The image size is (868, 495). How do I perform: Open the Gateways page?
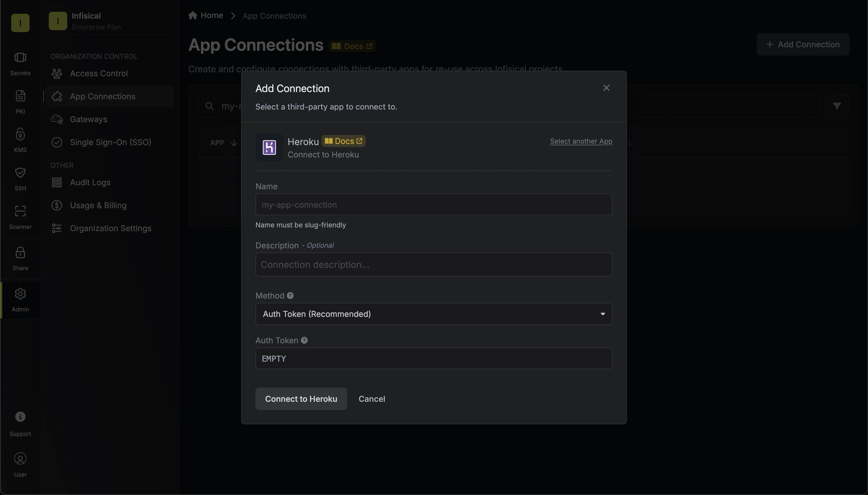pos(110,119)
